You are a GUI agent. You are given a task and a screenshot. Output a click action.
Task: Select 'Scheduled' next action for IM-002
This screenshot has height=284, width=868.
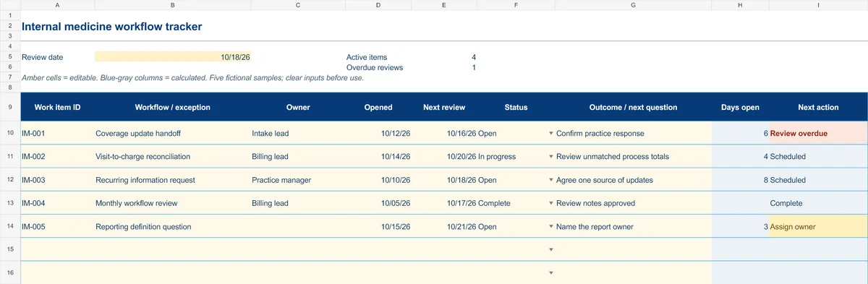(x=818, y=157)
